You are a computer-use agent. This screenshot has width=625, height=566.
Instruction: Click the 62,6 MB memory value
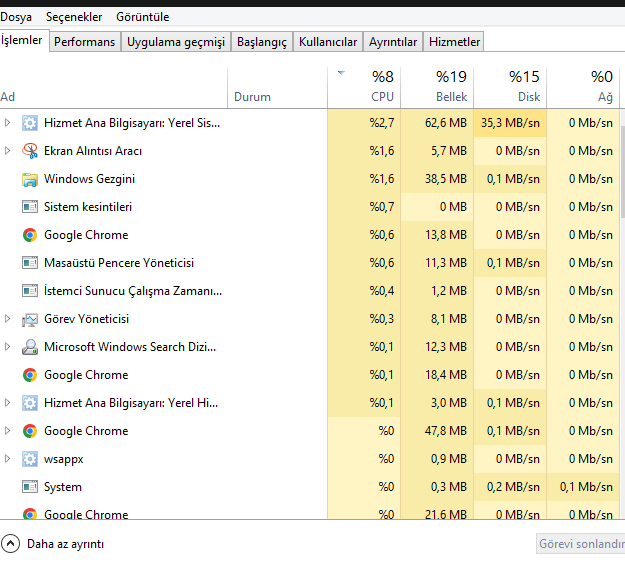click(446, 123)
